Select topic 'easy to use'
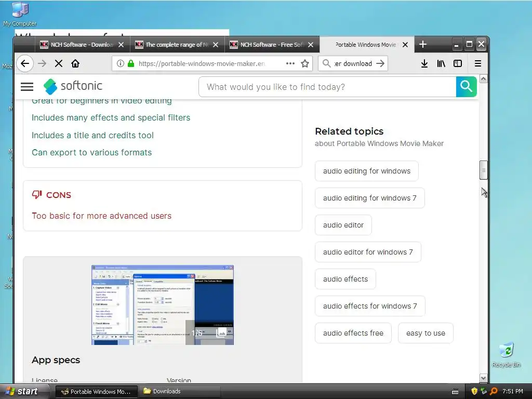Image resolution: width=532 pixels, height=399 pixels. coord(425,333)
